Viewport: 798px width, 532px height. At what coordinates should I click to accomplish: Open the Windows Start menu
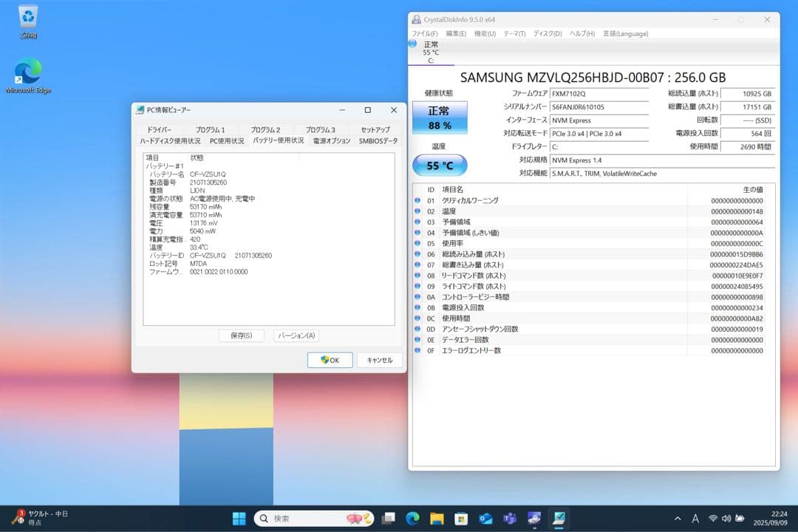pos(239,518)
